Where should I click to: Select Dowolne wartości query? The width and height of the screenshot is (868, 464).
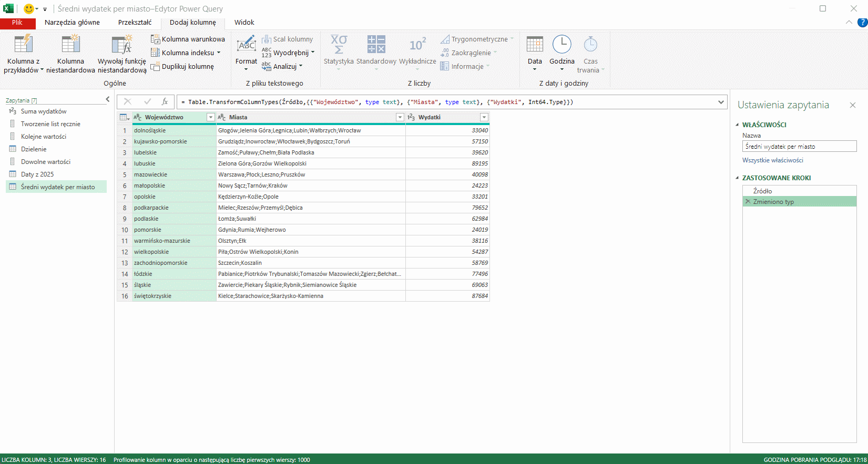pos(56,162)
